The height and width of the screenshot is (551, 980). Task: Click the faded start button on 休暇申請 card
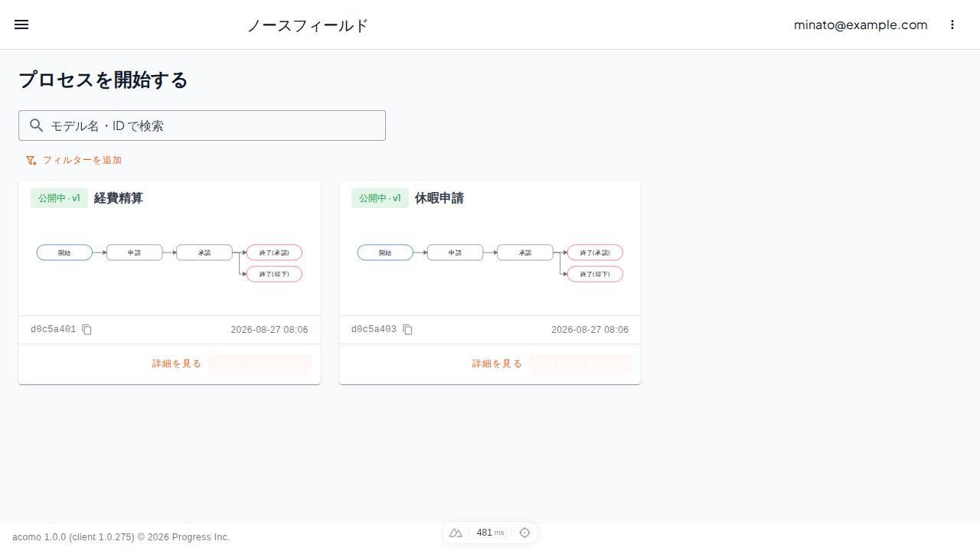580,364
